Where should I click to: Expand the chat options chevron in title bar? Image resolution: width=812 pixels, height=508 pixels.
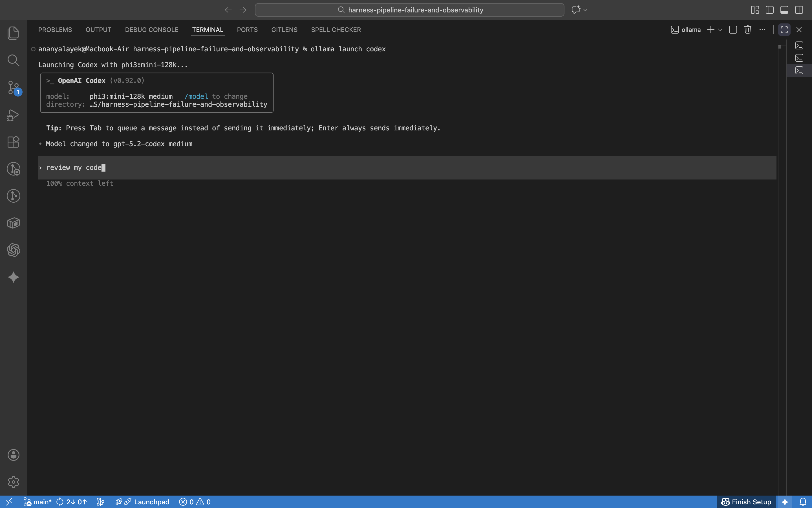point(586,10)
